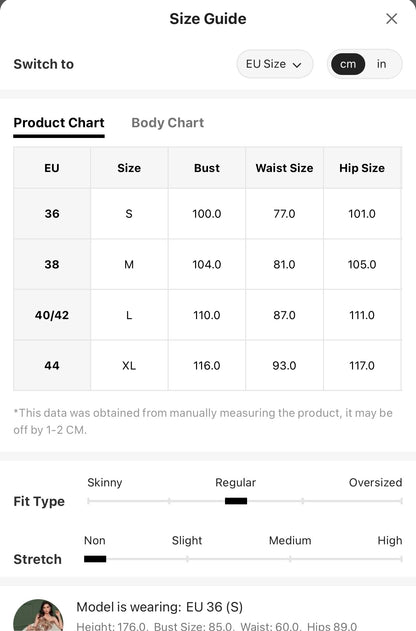The width and height of the screenshot is (416, 631).
Task: Switch to the Body Chart tab
Action: (168, 123)
